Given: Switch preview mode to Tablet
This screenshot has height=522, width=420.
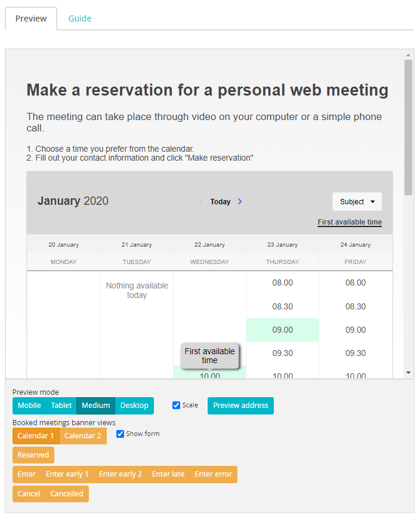Looking at the screenshot, I should [61, 406].
